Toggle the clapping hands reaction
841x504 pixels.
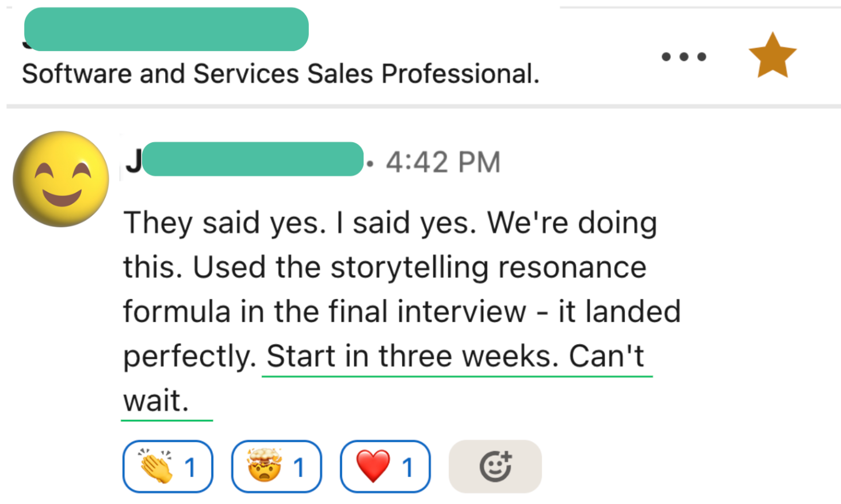[167, 467]
